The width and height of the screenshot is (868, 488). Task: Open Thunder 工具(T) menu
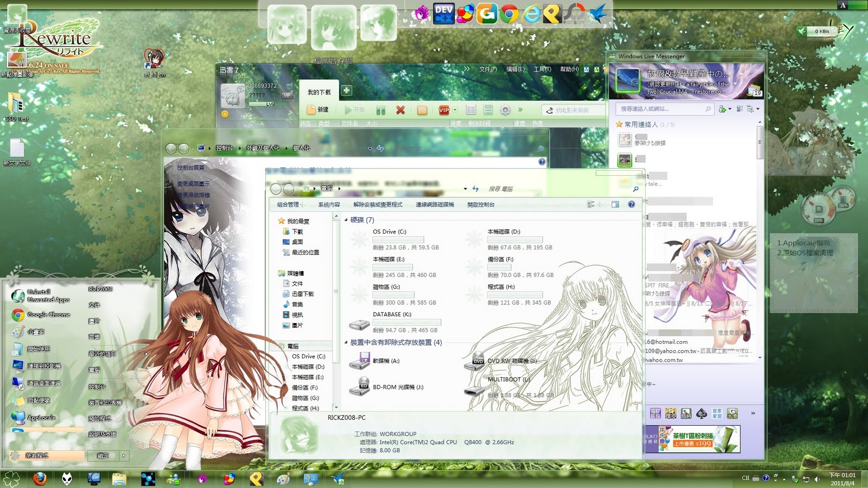[x=542, y=69]
